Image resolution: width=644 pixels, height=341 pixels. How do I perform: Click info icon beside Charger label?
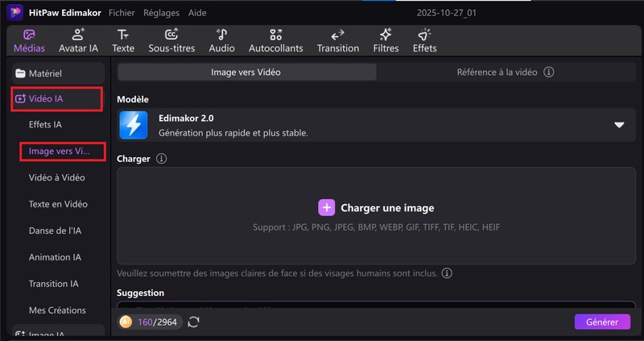[162, 158]
